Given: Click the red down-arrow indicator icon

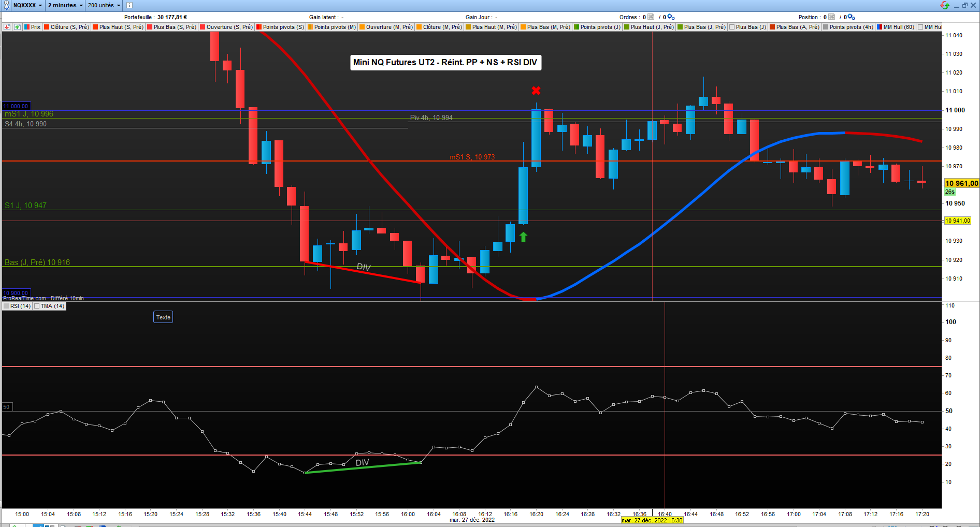Looking at the screenshot, I should (x=7, y=27).
